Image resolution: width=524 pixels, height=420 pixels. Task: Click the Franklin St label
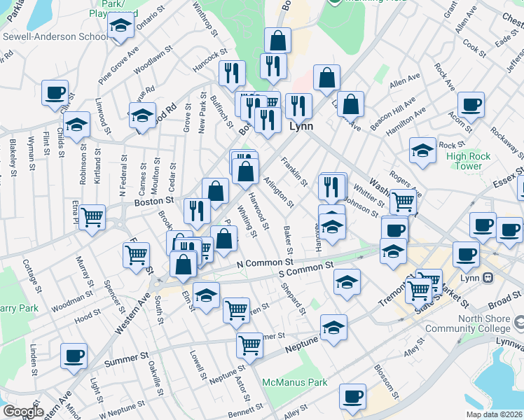[x=294, y=171]
